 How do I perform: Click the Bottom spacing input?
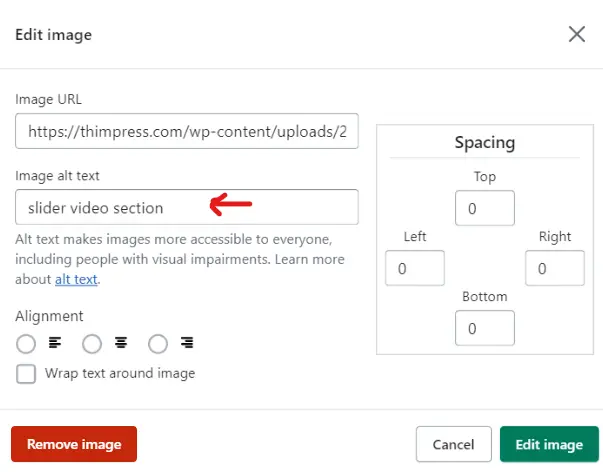[485, 328]
